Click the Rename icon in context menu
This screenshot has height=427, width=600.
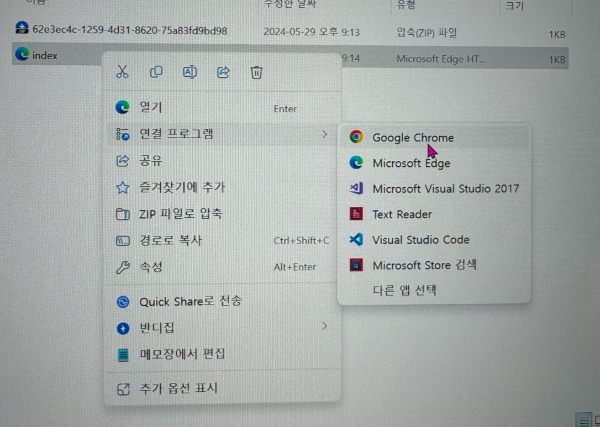click(x=190, y=72)
